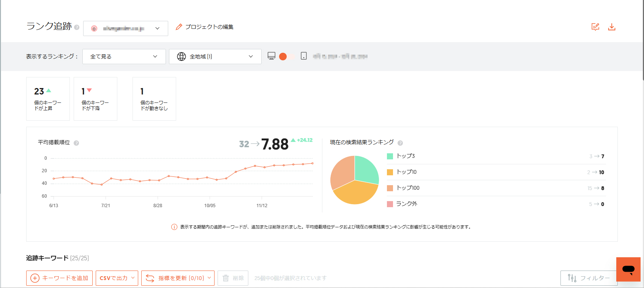
Task: Click the +24.12 change indicator
Action: click(x=302, y=140)
